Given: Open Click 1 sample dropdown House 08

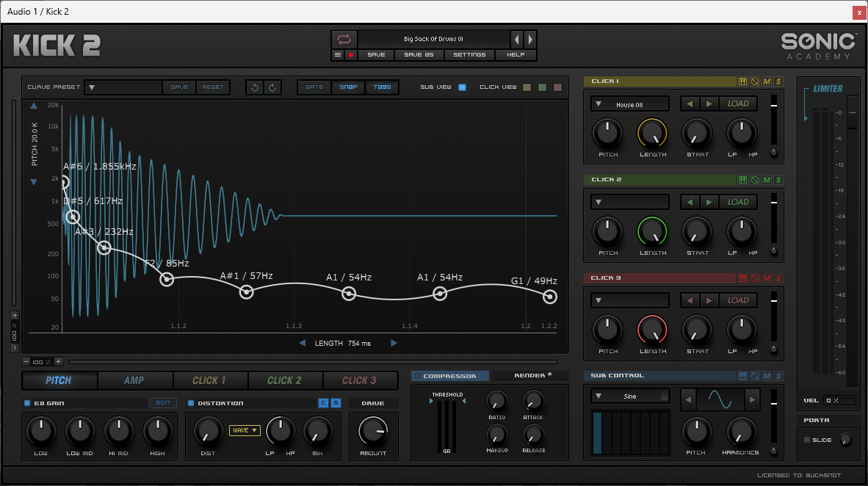Looking at the screenshot, I should [x=630, y=104].
